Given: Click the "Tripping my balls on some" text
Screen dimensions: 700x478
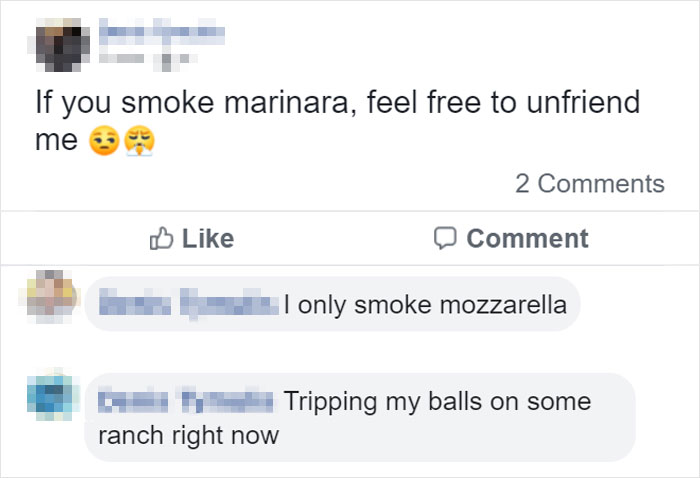Looking at the screenshot, I should (x=437, y=402).
